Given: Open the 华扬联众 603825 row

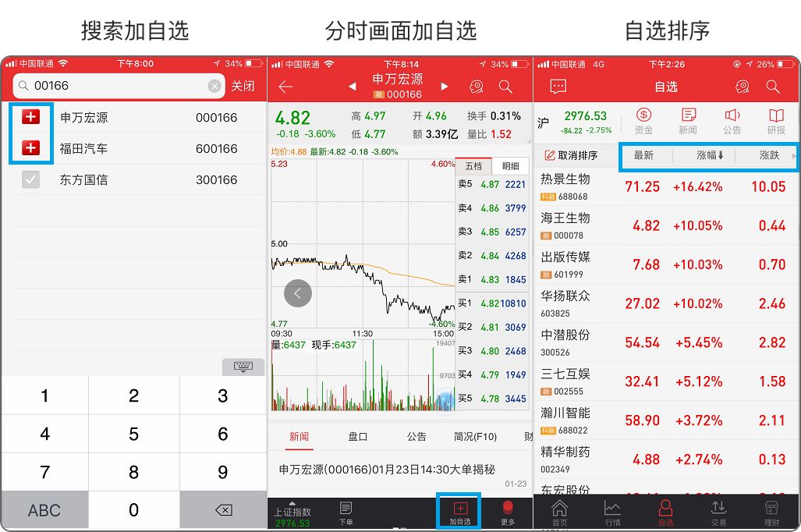Looking at the screenshot, I should [x=666, y=303].
